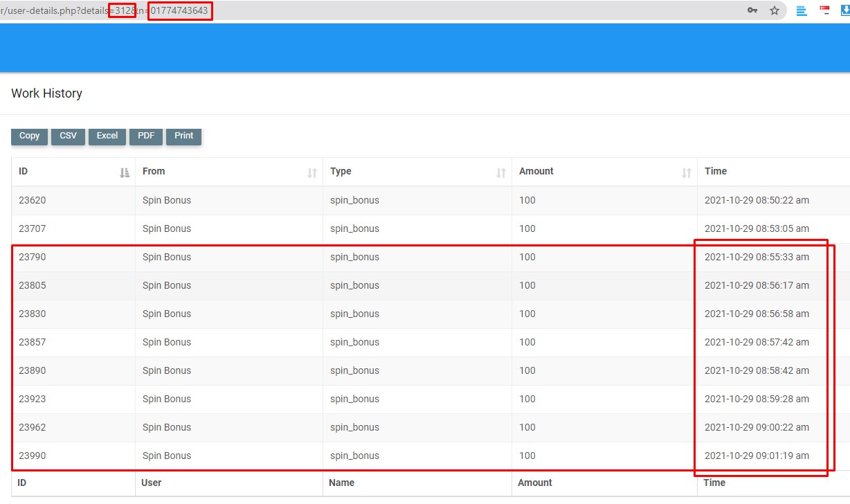Click the Time column header
The width and height of the screenshot is (850, 504).
point(716,172)
